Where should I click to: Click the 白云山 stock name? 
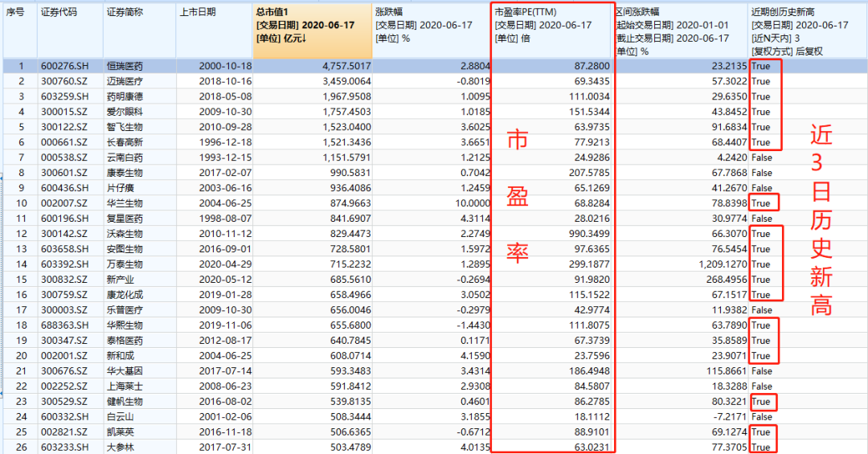[120, 417]
